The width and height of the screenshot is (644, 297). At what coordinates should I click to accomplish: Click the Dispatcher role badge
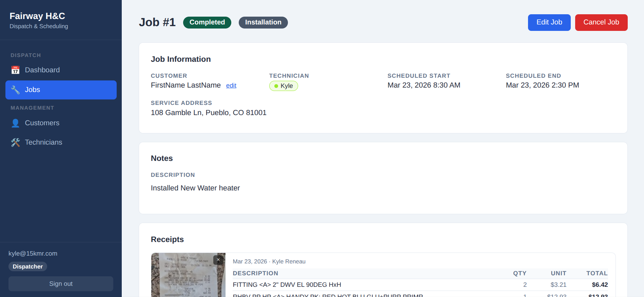tap(28, 266)
